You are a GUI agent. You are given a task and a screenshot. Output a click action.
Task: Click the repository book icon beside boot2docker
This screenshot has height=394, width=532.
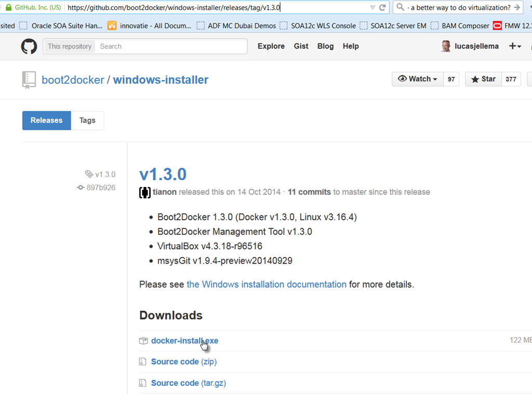pos(29,80)
